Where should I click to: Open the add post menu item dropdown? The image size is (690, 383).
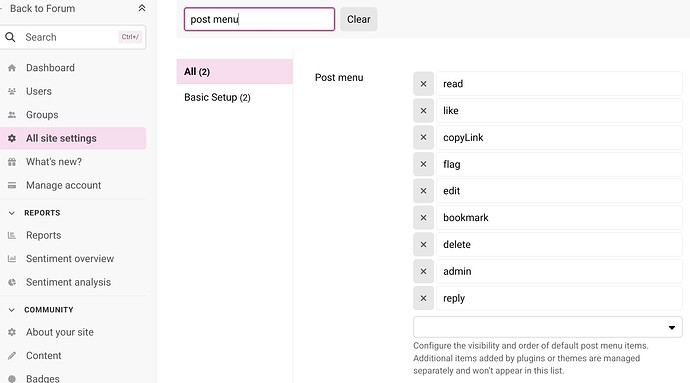coord(547,327)
